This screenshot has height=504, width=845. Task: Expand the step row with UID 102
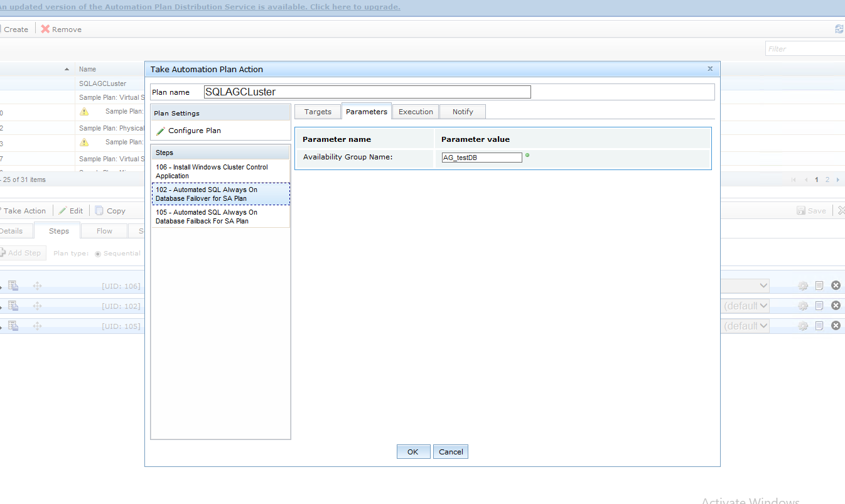pos(1,306)
